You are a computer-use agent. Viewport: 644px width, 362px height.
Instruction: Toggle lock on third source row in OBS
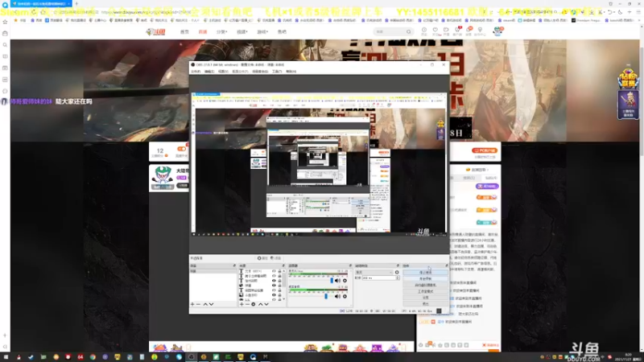click(x=279, y=281)
